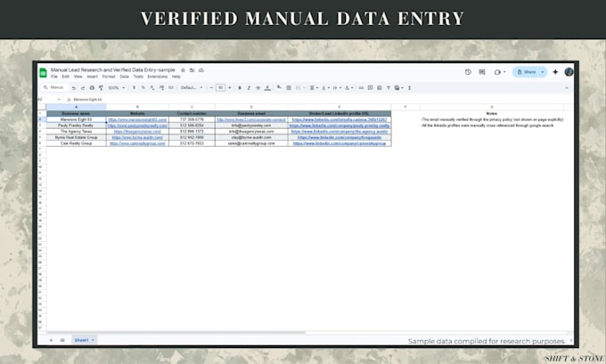Open text wrapping dropdown
Image resolution: width=606 pixels, height=364 pixels.
[x=337, y=88]
